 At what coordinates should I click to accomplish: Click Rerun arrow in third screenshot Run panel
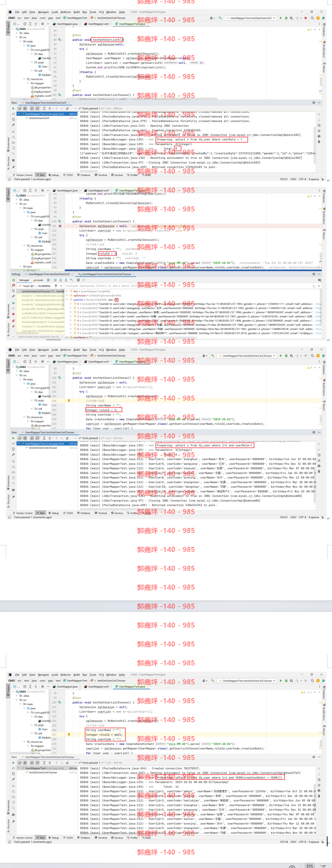point(13,438)
